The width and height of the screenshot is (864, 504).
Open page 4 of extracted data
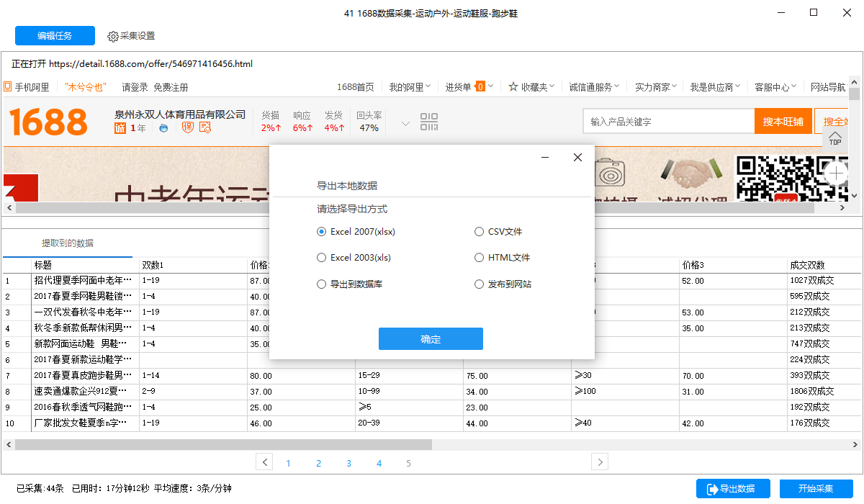(379, 463)
